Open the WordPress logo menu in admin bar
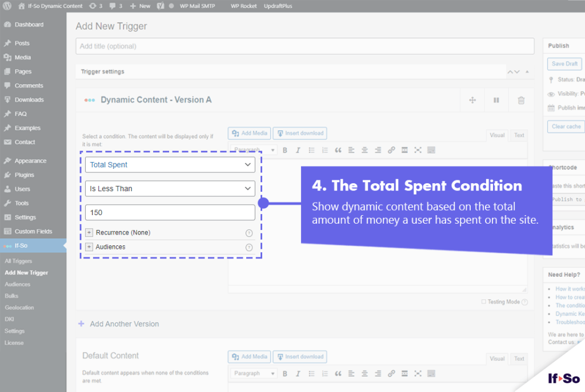Image resolution: width=585 pixels, height=392 pixels. [7, 6]
